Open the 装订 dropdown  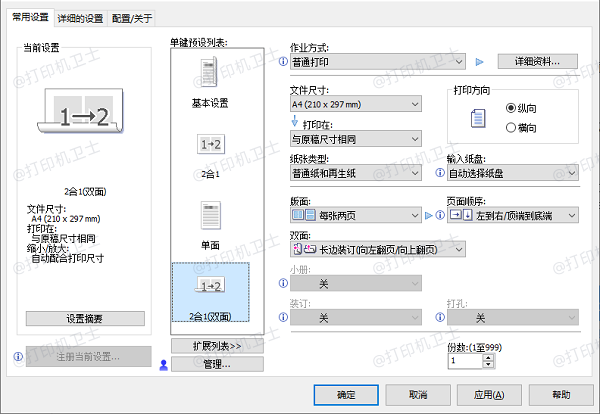(356, 318)
